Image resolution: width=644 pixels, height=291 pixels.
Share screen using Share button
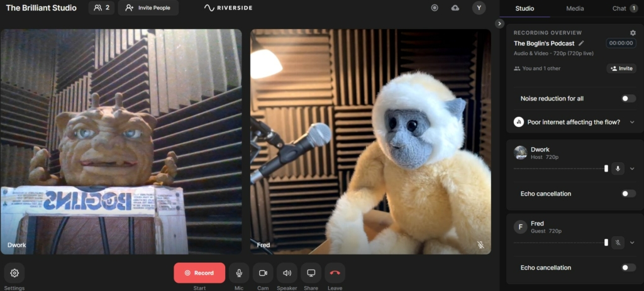pos(311,273)
